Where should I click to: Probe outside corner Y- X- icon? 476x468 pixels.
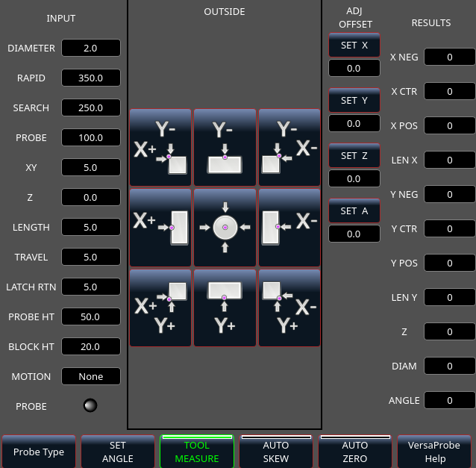click(289, 147)
